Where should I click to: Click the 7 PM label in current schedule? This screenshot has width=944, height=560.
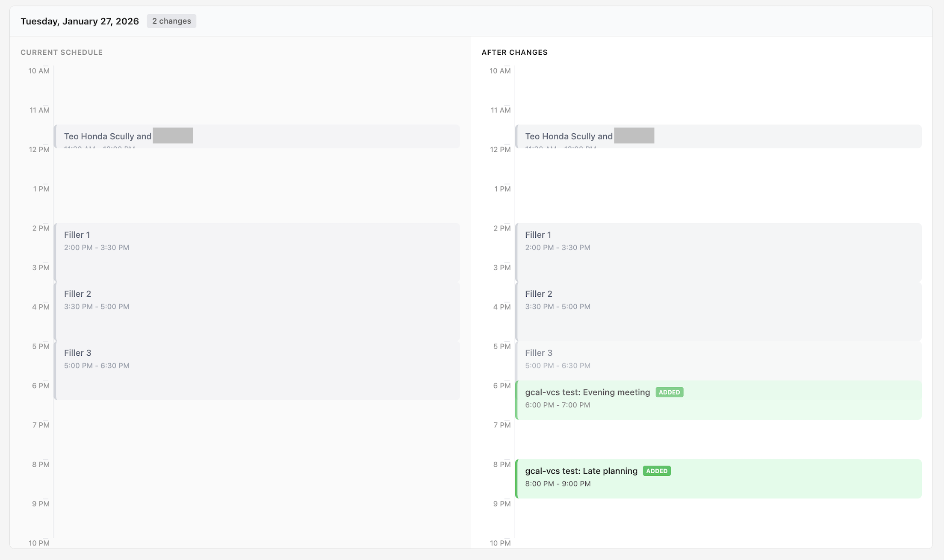tap(41, 425)
